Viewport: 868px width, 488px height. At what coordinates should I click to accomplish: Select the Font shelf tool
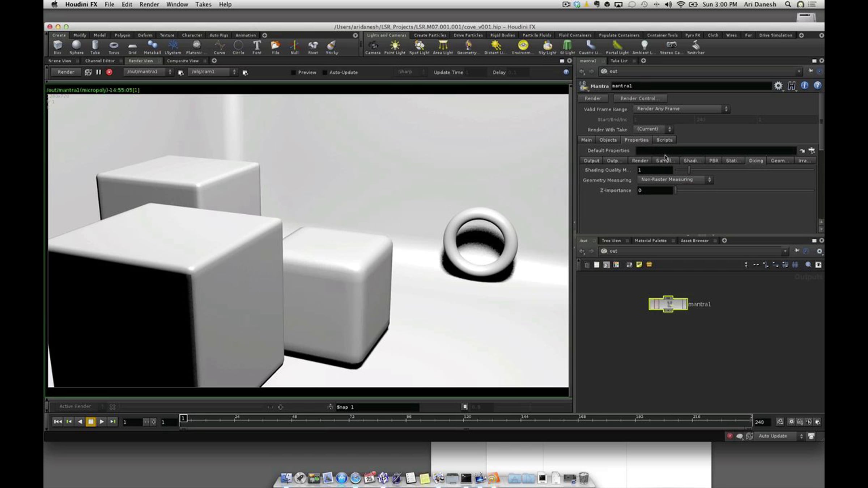click(257, 47)
